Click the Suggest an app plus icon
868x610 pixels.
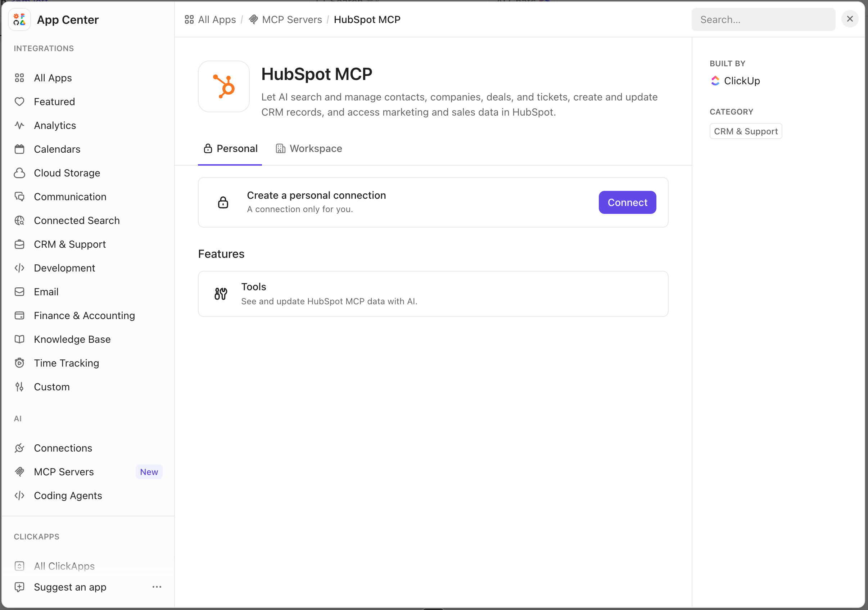[19, 587]
